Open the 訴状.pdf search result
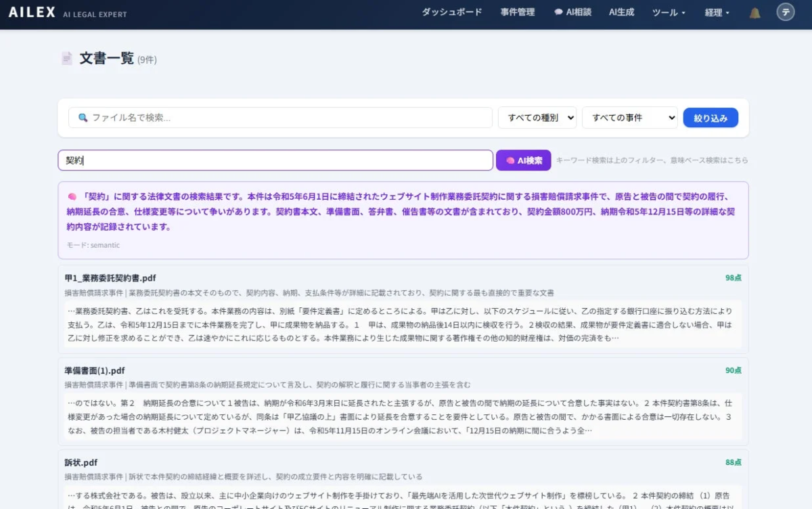This screenshot has width=812, height=509. click(x=81, y=462)
